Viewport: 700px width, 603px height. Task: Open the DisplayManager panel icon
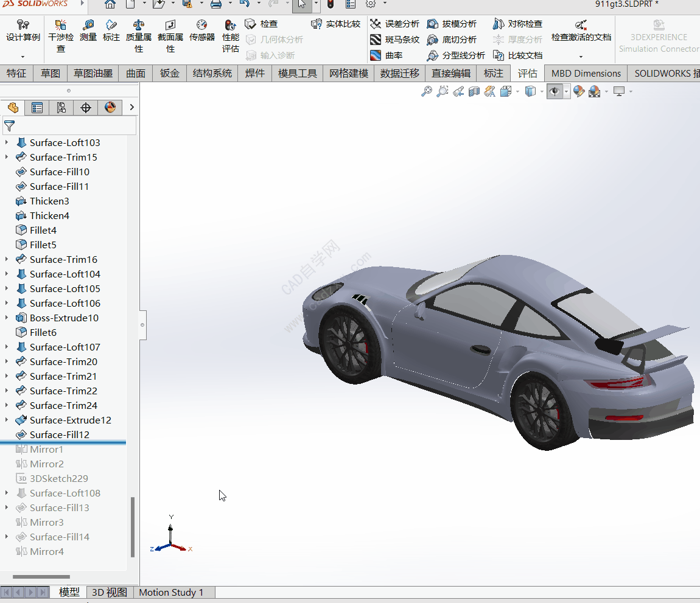point(110,108)
